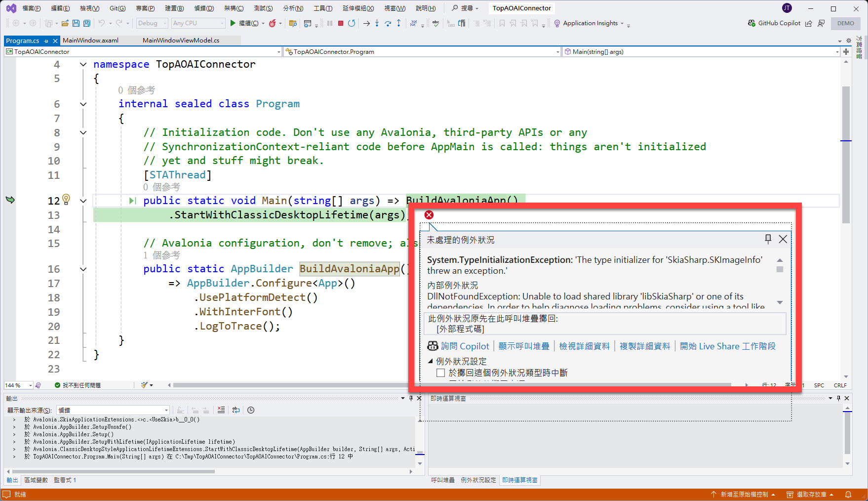Open the Main(string[] args) member dropdown
This screenshot has width=868, height=501.
[x=701, y=51]
